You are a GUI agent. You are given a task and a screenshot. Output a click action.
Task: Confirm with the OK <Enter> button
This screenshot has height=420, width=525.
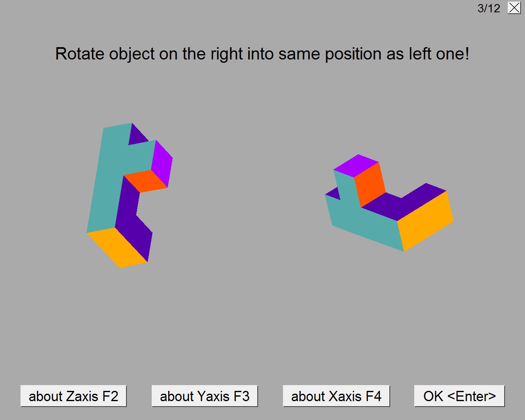[x=459, y=396]
